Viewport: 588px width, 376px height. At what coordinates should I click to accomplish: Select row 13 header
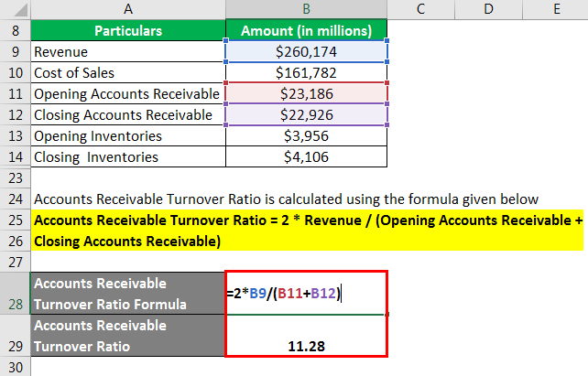(x=16, y=135)
